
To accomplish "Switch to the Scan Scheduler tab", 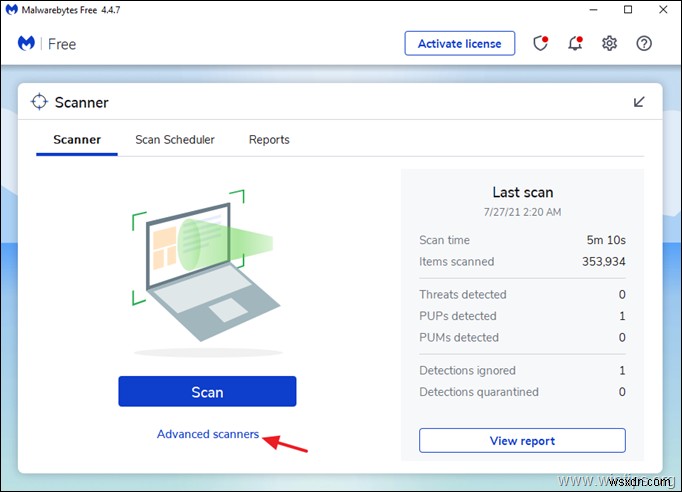I will pos(175,140).
